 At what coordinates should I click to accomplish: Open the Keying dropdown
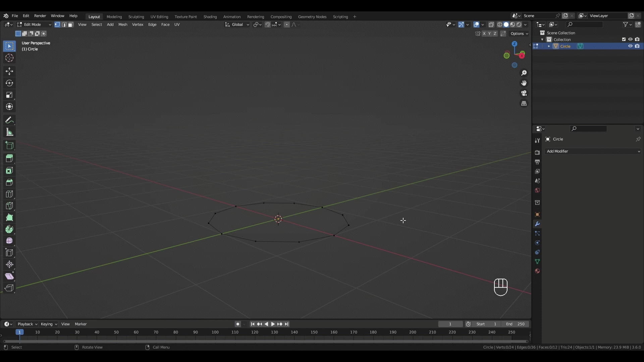pyautogui.click(x=49, y=324)
